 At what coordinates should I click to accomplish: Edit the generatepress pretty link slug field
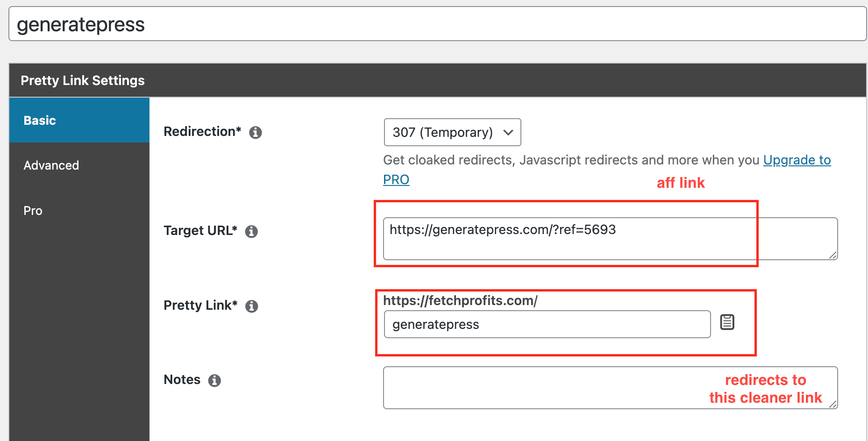(547, 324)
